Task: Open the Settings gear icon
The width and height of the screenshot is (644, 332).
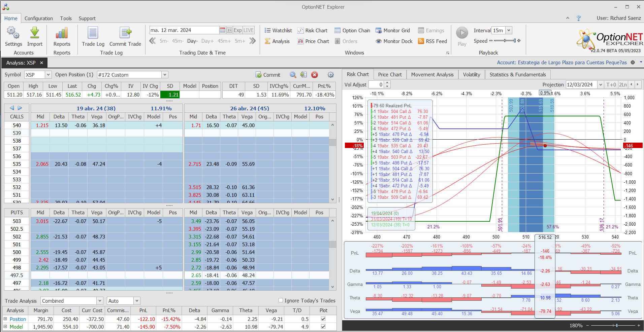Action: click(x=13, y=33)
